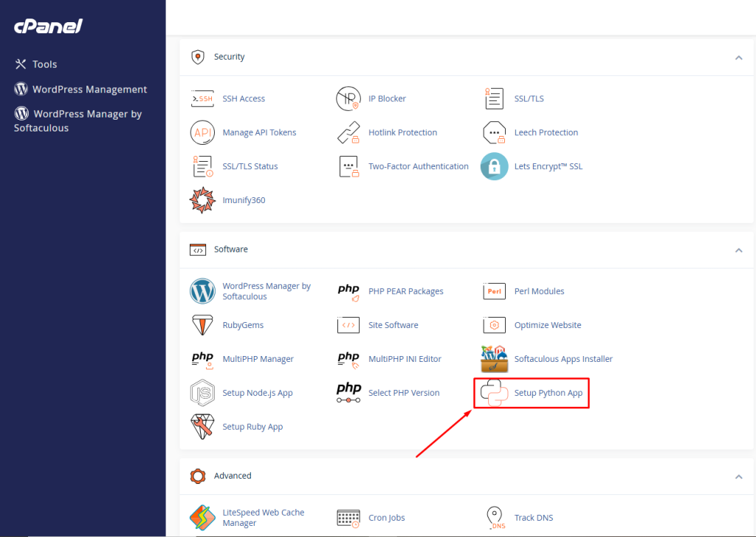The height and width of the screenshot is (537, 756).
Task: Click the cPanel logo
Action: (x=48, y=27)
